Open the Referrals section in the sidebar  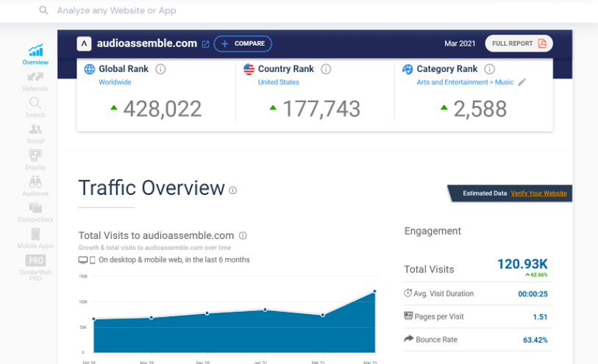click(x=35, y=82)
